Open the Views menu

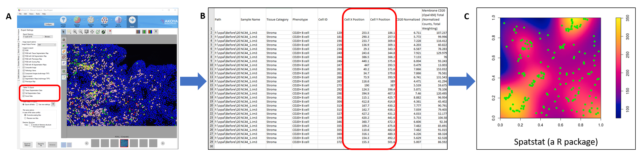(31, 14)
